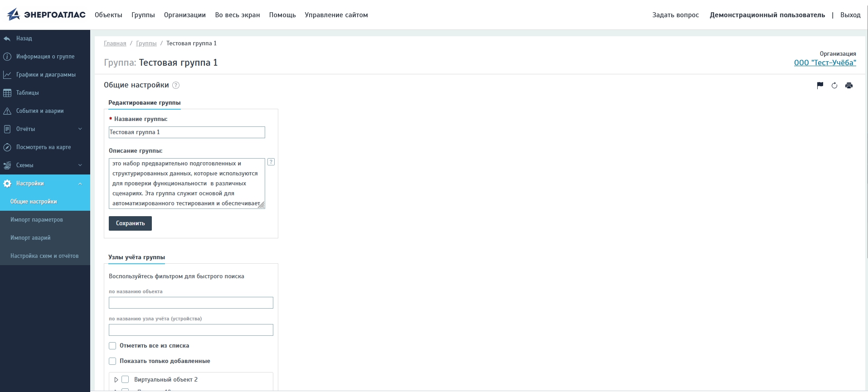Open the Объекты menu
Image resolution: width=868 pixels, height=392 pixels.
(x=108, y=15)
